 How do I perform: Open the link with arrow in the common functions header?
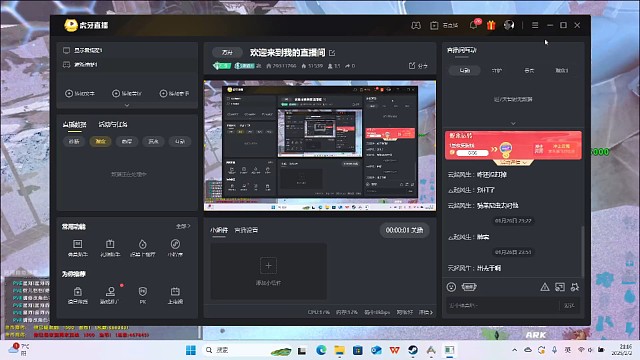183,226
